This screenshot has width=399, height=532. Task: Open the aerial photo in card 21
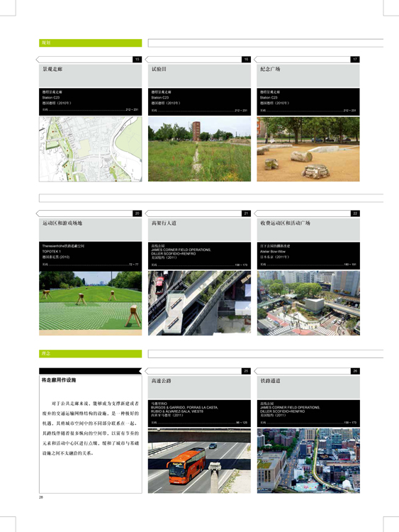(199, 303)
